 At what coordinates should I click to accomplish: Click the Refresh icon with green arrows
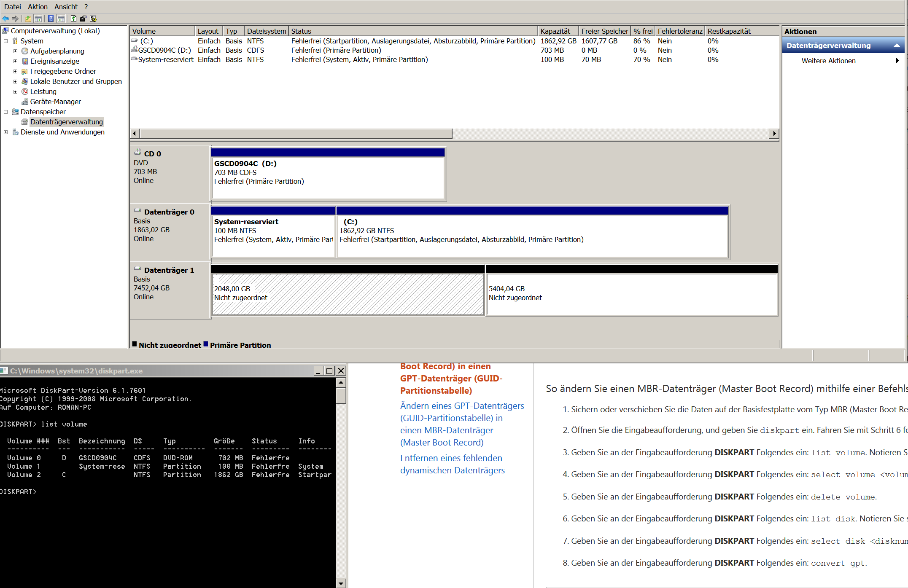pos(73,19)
